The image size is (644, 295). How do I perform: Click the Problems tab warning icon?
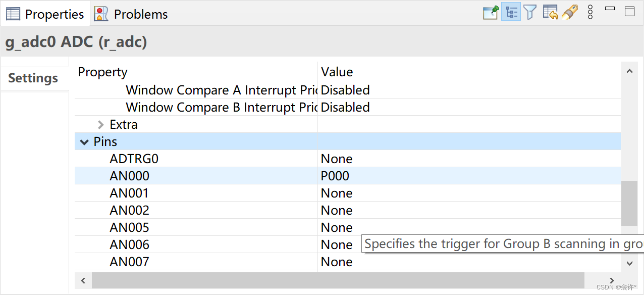point(101,14)
